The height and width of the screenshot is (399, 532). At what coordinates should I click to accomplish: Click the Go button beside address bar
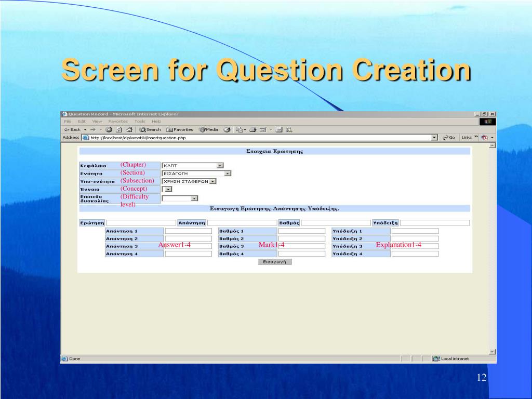pos(449,137)
